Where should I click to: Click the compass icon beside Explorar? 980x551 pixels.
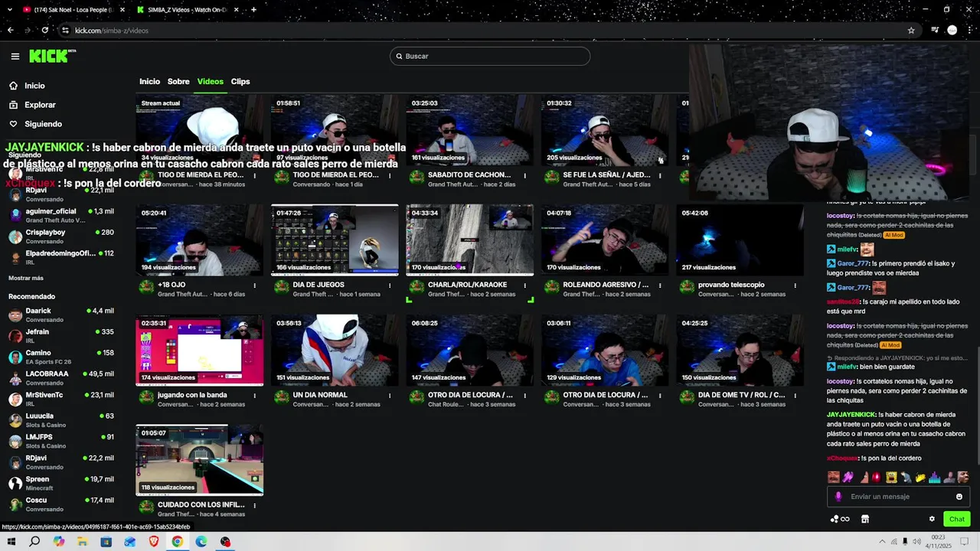pos(13,105)
